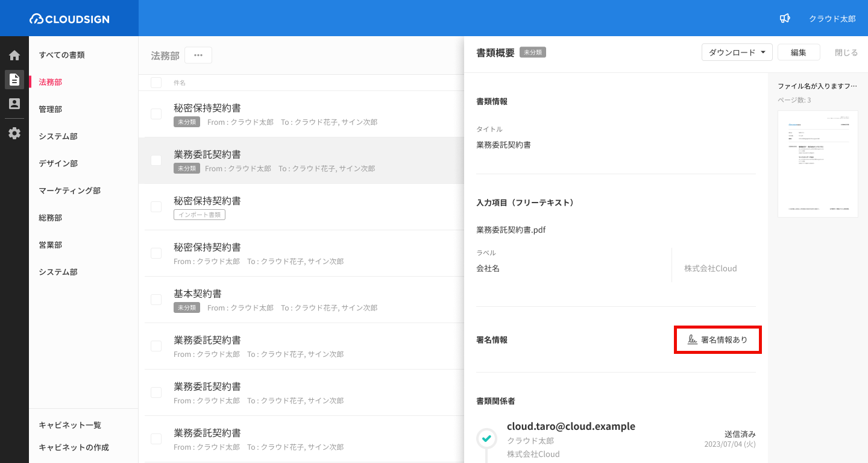Open the settings gear icon
The image size is (868, 463).
14,133
